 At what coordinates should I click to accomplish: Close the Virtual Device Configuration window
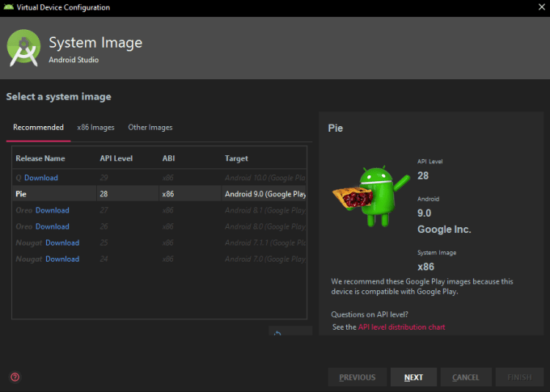542,7
